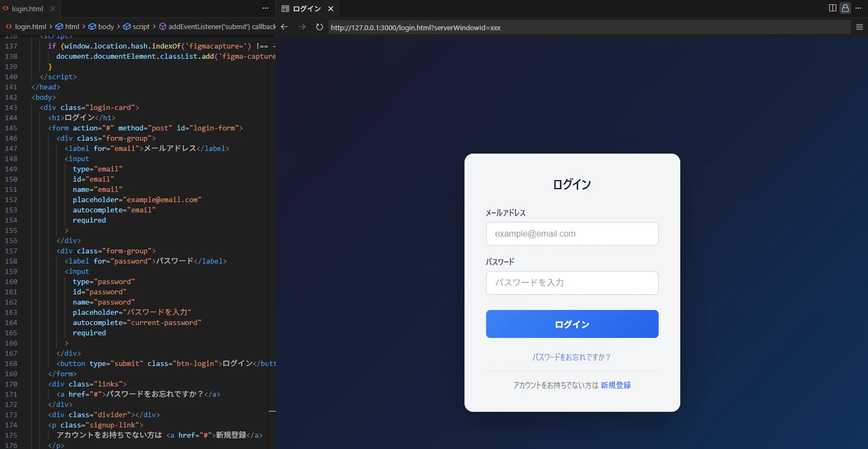The image size is (868, 449).
Task: Toggle the lock group icon
Action: [845, 8]
